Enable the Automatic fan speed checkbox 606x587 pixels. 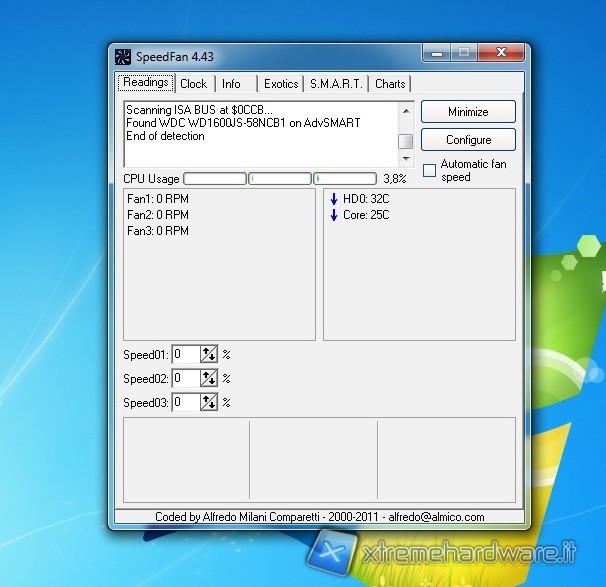pos(429,171)
